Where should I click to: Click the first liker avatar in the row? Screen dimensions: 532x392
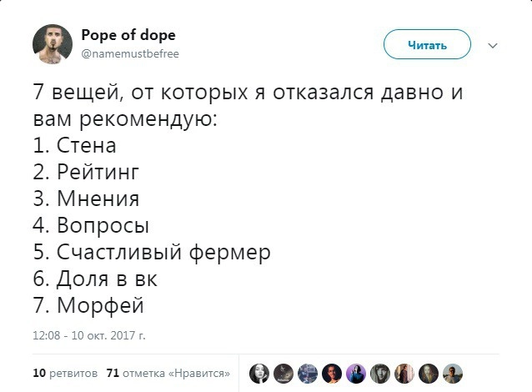pyautogui.click(x=259, y=373)
